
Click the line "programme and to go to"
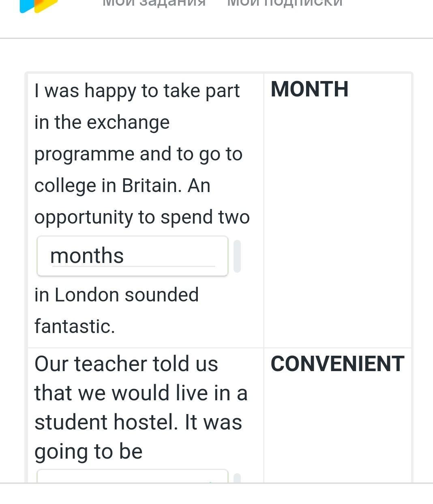[x=138, y=154]
